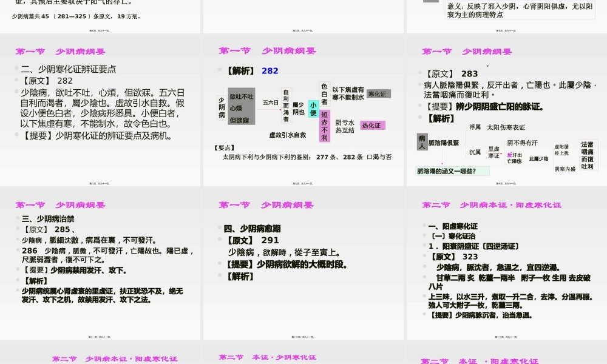
Task: Click the text 太阳伤寒表证
Action: coord(506,127)
